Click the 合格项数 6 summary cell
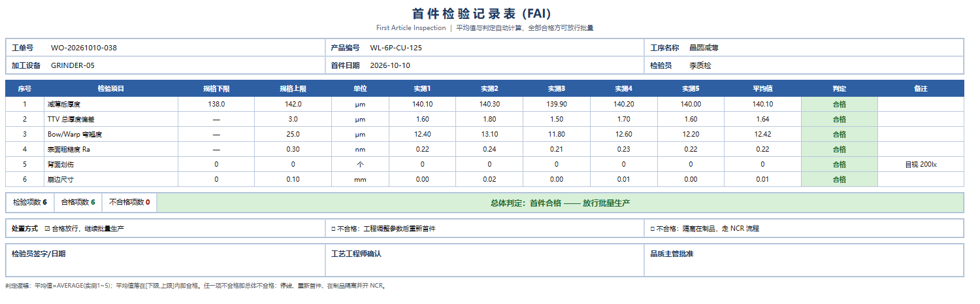This screenshot has height=304, width=980. [x=78, y=203]
